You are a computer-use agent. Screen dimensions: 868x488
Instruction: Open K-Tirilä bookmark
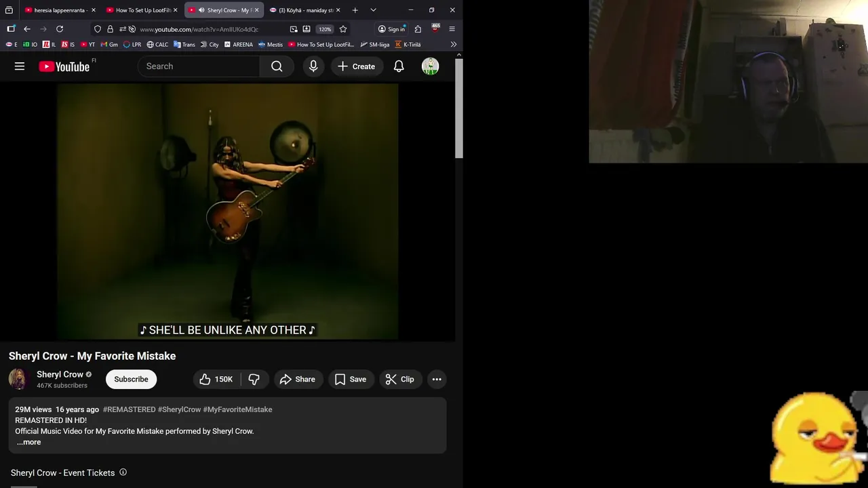[x=408, y=45]
